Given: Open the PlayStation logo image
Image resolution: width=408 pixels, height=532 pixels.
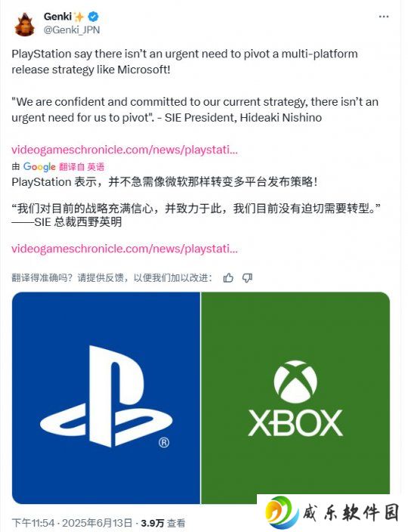Looking at the screenshot, I should tap(106, 397).
